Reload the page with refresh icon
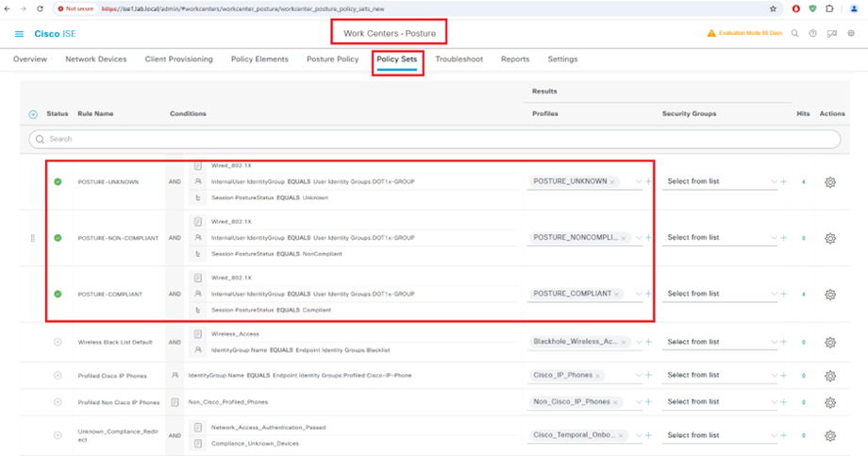 [x=40, y=8]
